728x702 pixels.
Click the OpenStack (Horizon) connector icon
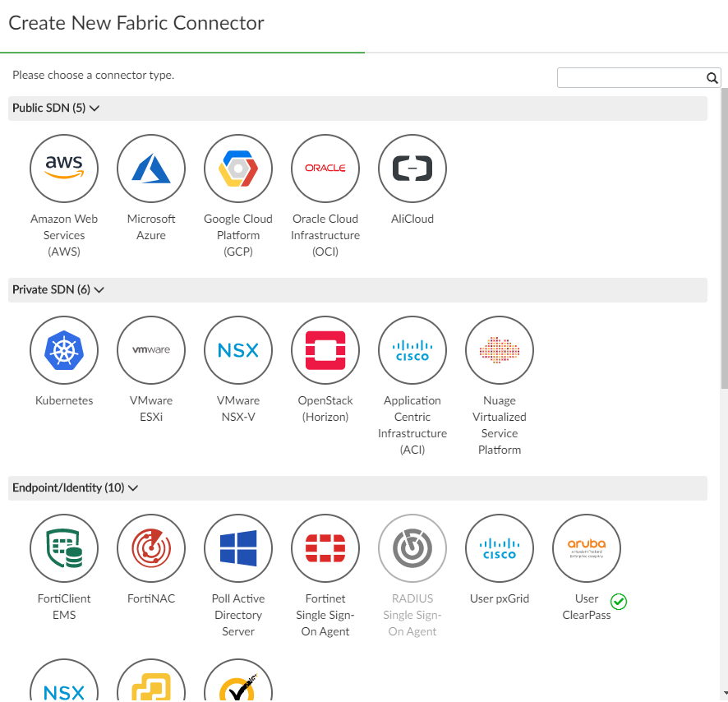point(325,350)
